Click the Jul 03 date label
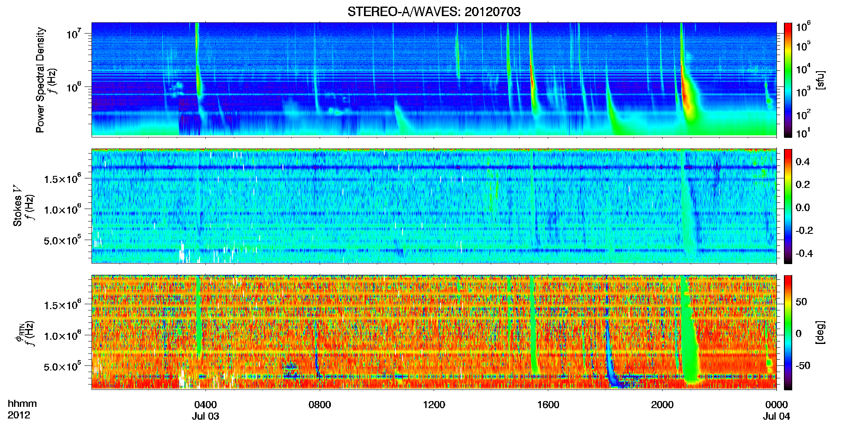The height and width of the screenshot is (447, 868). [x=205, y=416]
